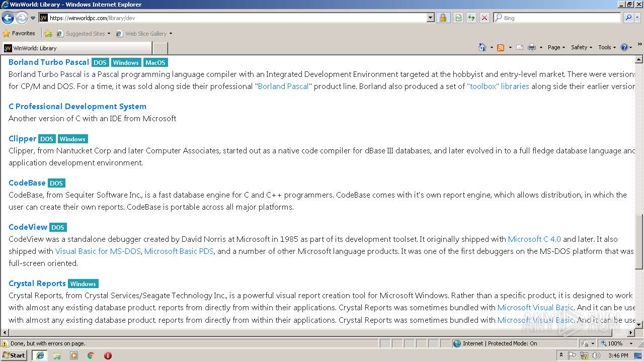Open the "Borland Pascal" inline link

pyautogui.click(x=284, y=86)
